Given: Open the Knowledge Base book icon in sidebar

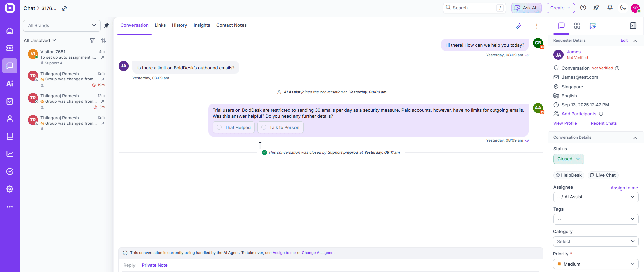Looking at the screenshot, I should 10,136.
